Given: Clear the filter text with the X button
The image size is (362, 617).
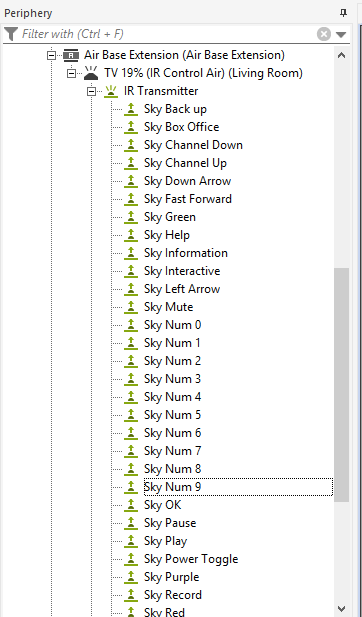Looking at the screenshot, I should [324, 34].
